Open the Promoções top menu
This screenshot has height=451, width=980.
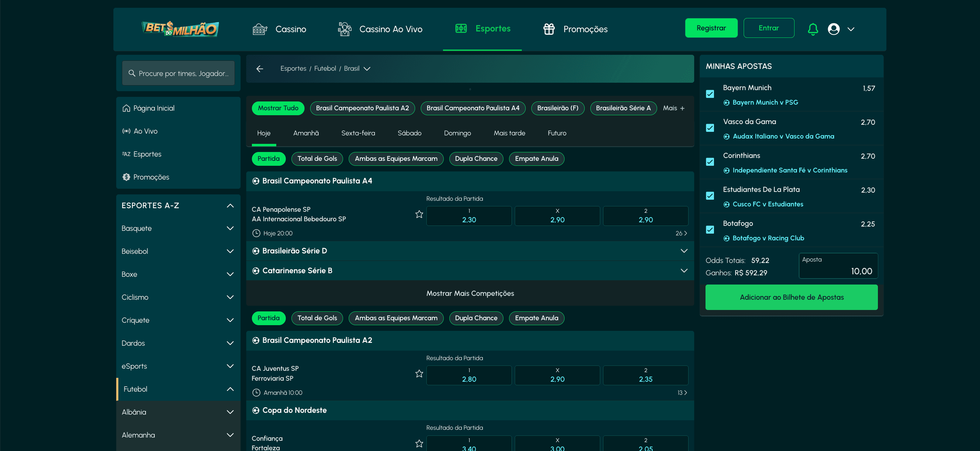pyautogui.click(x=575, y=29)
